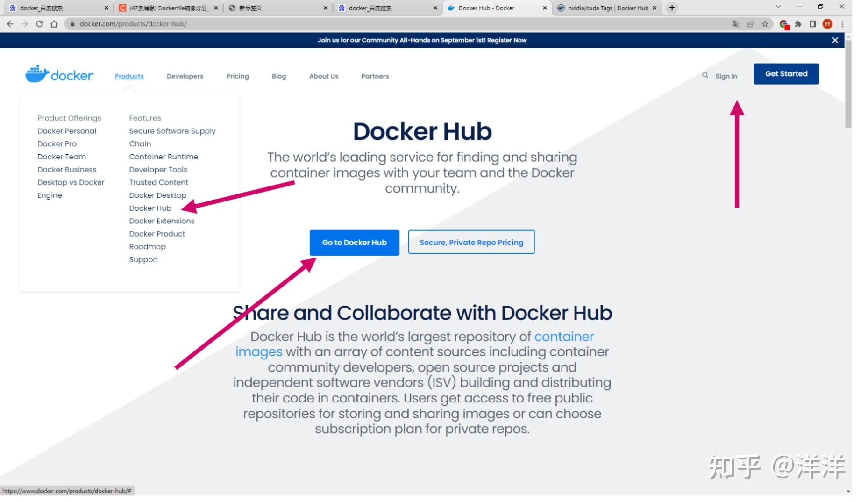Select Docker Personal in Products menu
Viewport: 868px width, 502px height.
click(x=67, y=131)
